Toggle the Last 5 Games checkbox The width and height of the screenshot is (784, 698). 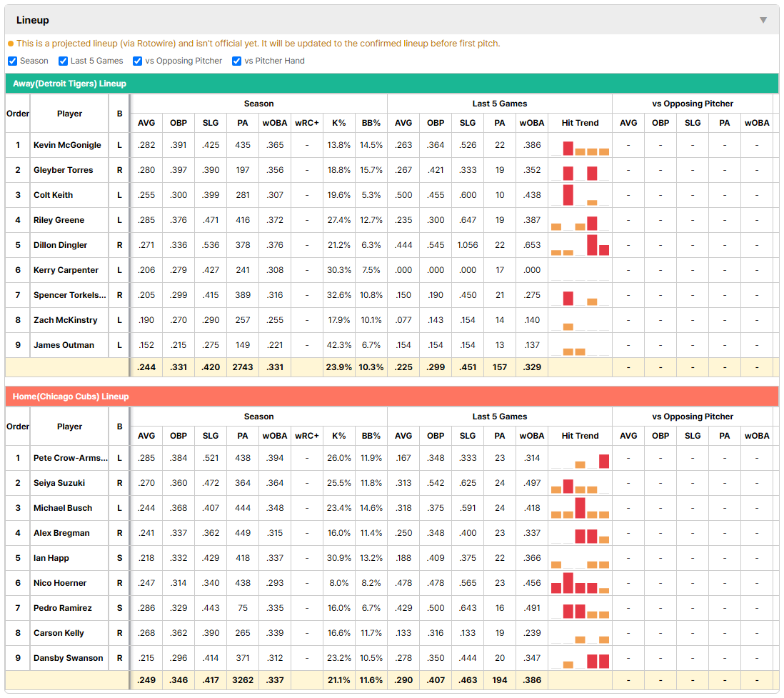pyautogui.click(x=63, y=61)
